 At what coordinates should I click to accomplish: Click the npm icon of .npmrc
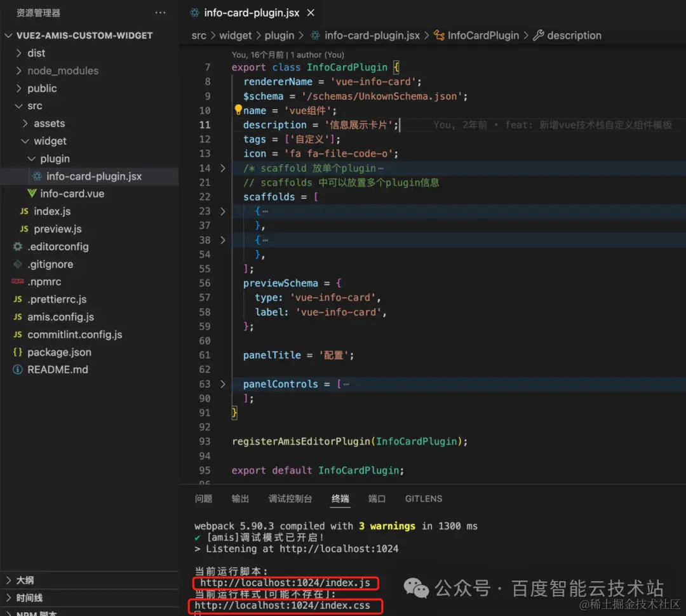[x=18, y=281]
